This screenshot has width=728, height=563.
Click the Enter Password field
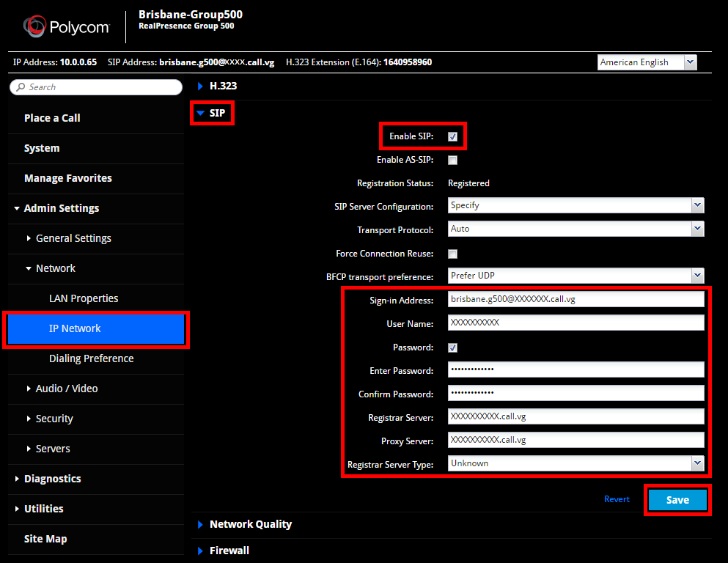pyautogui.click(x=576, y=369)
